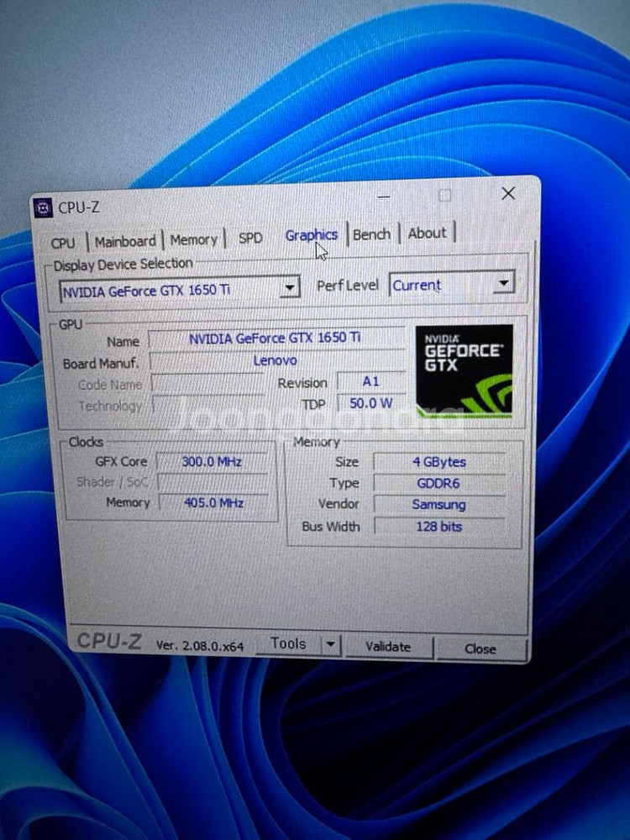
Task: Minimize the CPU-Z window
Action: click(384, 197)
